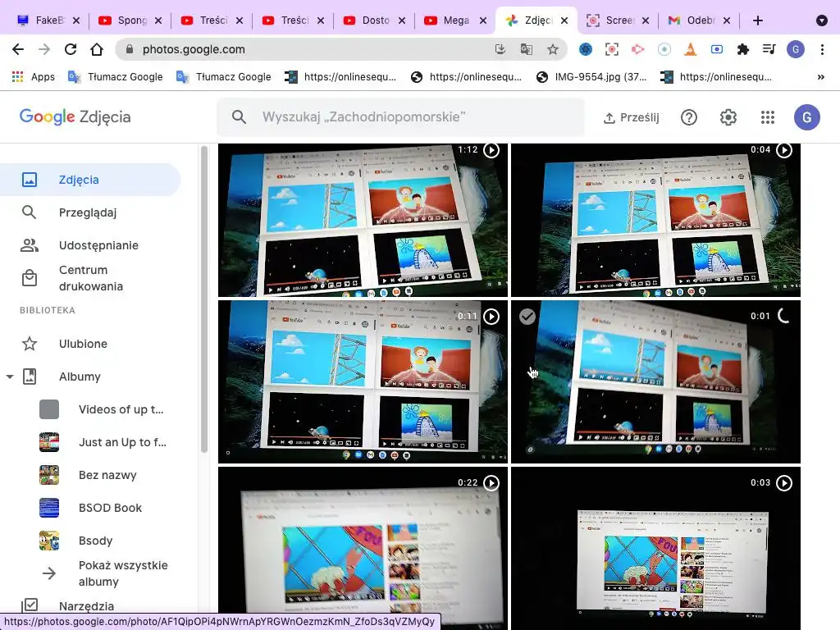The image size is (840, 630).
Task: Open Albumy in the sidebar
Action: point(80,377)
